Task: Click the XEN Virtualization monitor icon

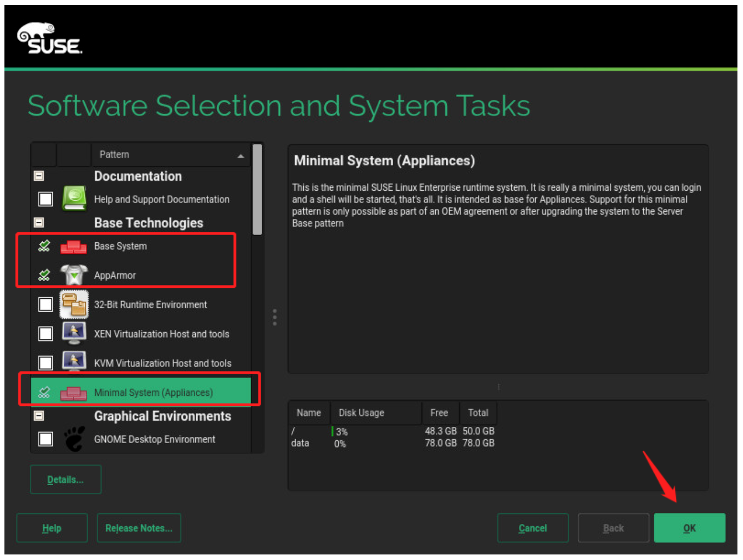Action: pos(74,334)
